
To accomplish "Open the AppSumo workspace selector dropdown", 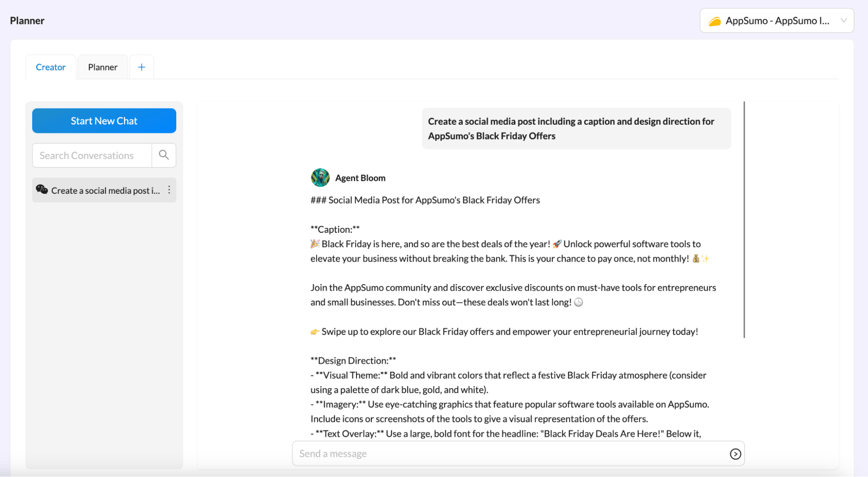I will pos(776,20).
